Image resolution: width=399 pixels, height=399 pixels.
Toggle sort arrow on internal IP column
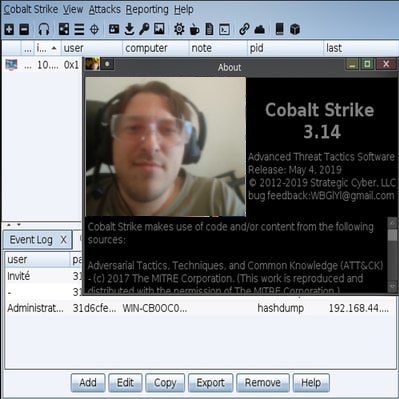54,48
